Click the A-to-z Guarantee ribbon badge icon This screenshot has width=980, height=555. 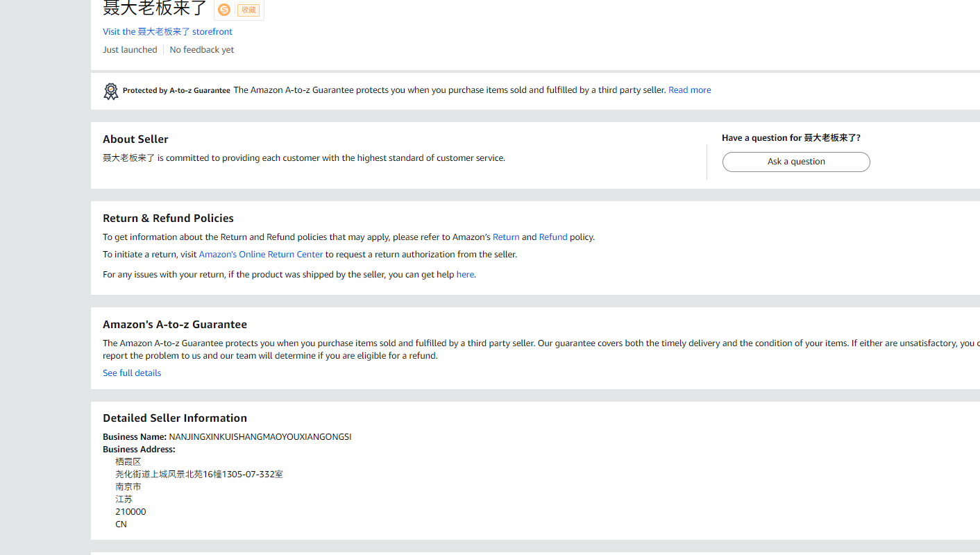pos(111,91)
